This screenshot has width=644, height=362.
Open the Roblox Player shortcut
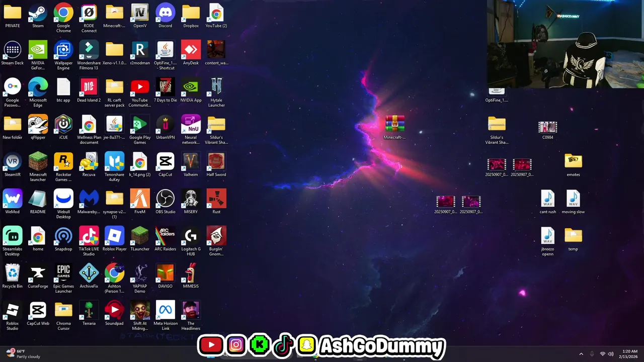point(115,239)
